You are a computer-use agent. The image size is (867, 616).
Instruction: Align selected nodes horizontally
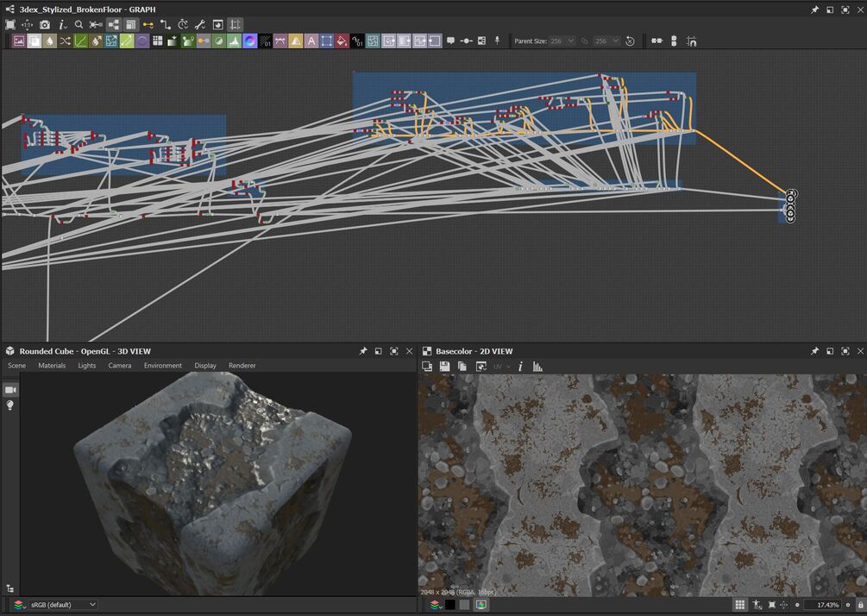(657, 41)
